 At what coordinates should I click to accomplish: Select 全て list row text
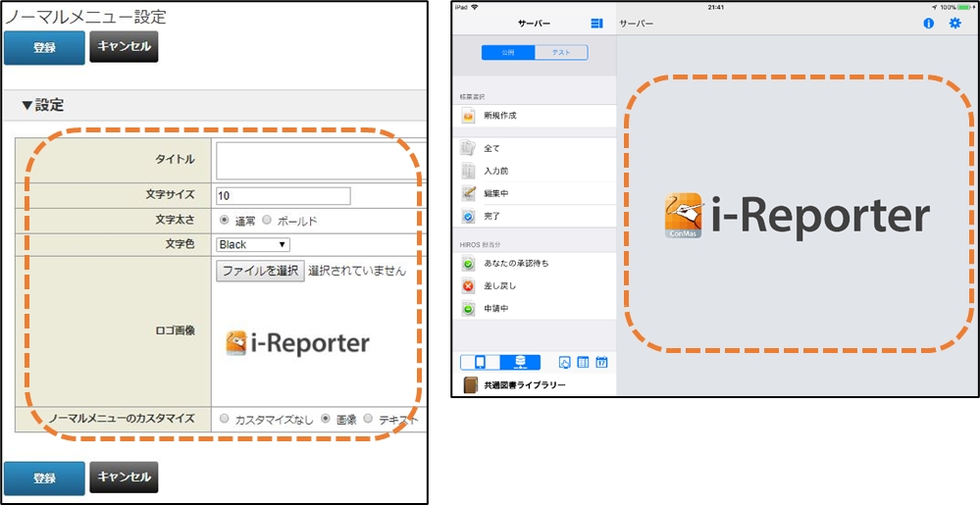click(491, 149)
